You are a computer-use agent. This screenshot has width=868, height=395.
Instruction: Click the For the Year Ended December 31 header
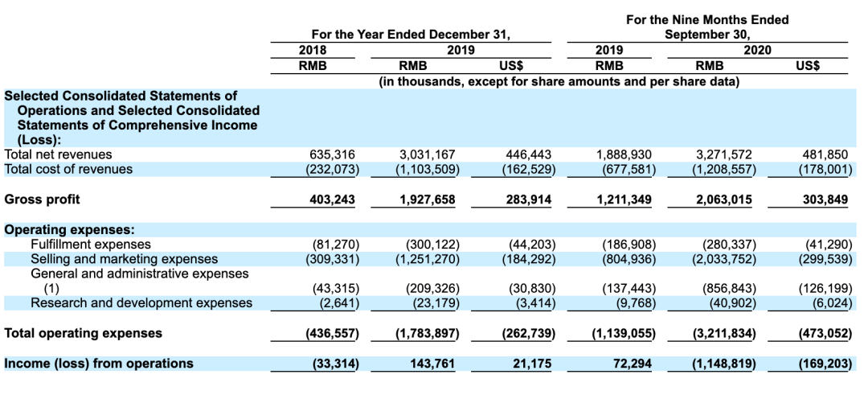(411, 35)
